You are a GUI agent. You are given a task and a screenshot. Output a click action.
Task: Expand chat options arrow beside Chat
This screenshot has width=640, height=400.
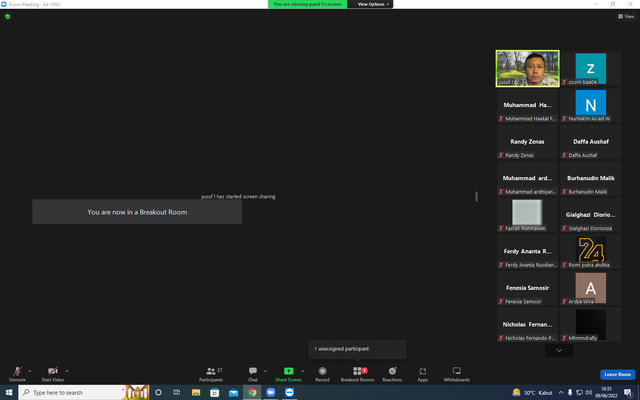(265, 371)
